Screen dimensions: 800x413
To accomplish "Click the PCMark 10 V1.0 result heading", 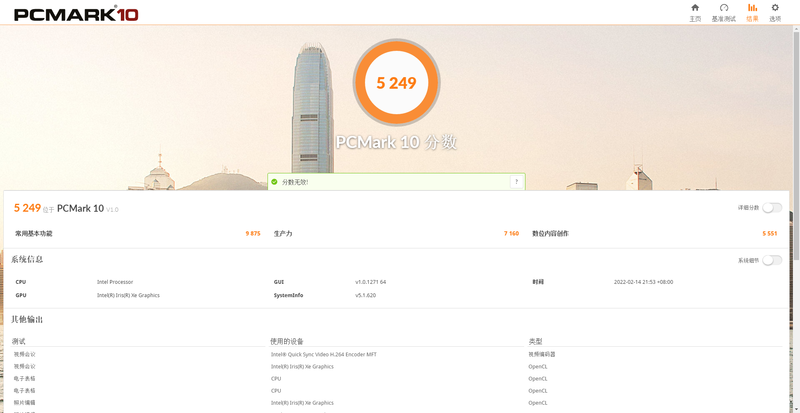I will (x=66, y=208).
